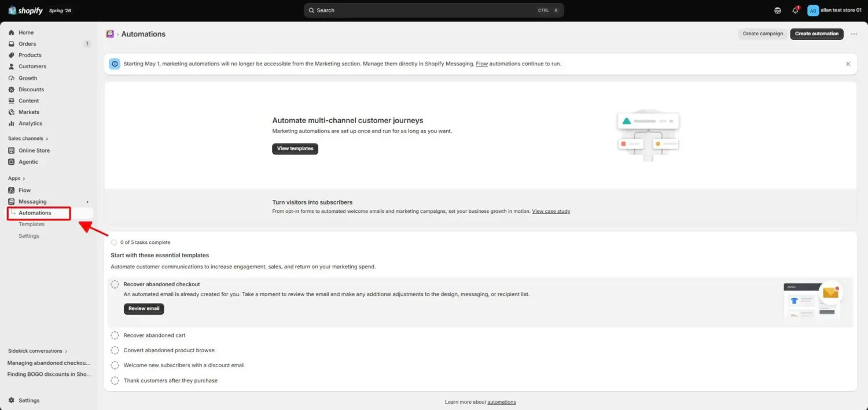Click the Home icon in sidebar

12,32
